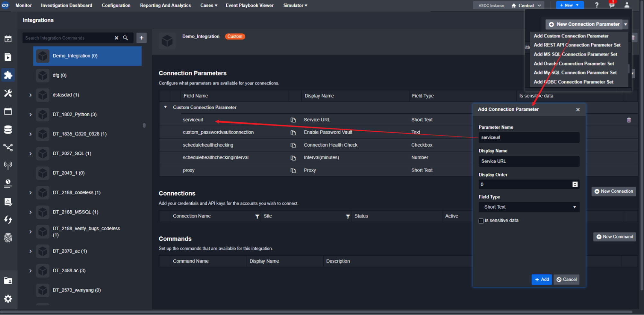Screen dimensions: 644x315
Task: Open Event Playbook Viewer
Action: (249, 5)
